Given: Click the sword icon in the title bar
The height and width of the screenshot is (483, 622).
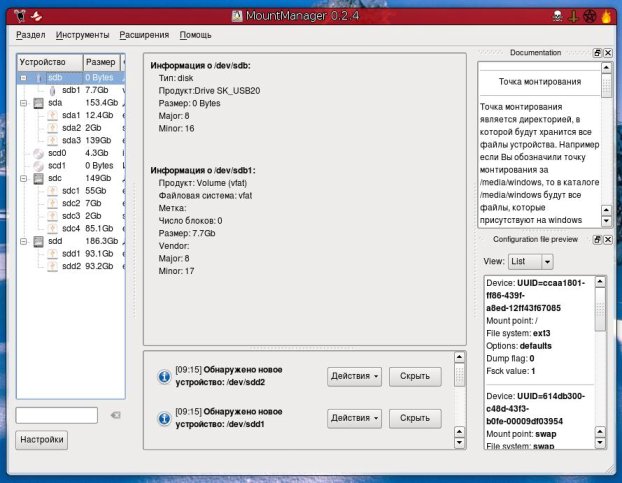Looking at the screenshot, I should click(x=573, y=16).
